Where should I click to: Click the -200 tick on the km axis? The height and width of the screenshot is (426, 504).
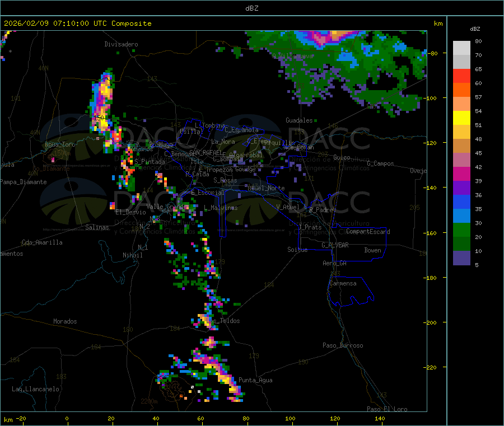[431, 322]
